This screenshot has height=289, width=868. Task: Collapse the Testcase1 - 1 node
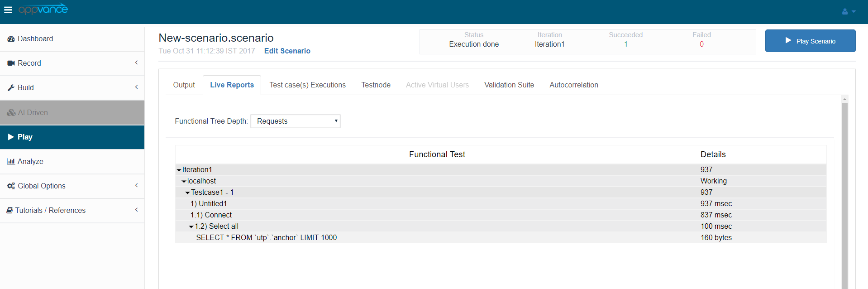pyautogui.click(x=188, y=193)
